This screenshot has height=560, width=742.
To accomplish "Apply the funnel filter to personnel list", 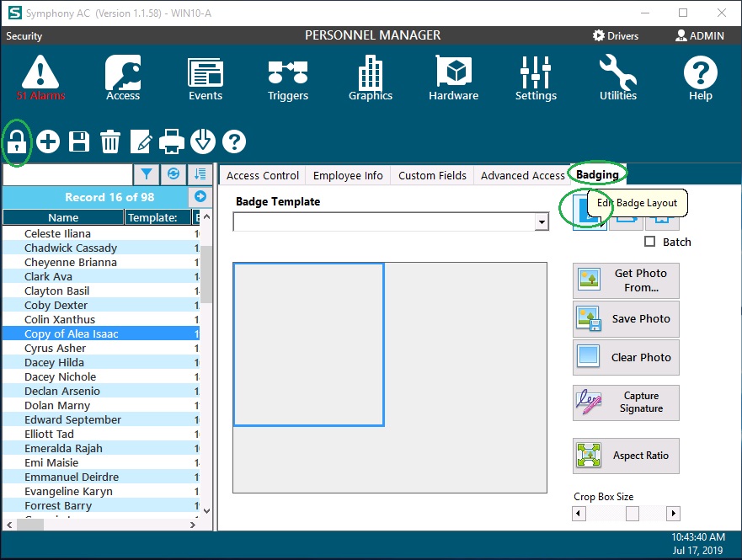I will click(x=147, y=174).
